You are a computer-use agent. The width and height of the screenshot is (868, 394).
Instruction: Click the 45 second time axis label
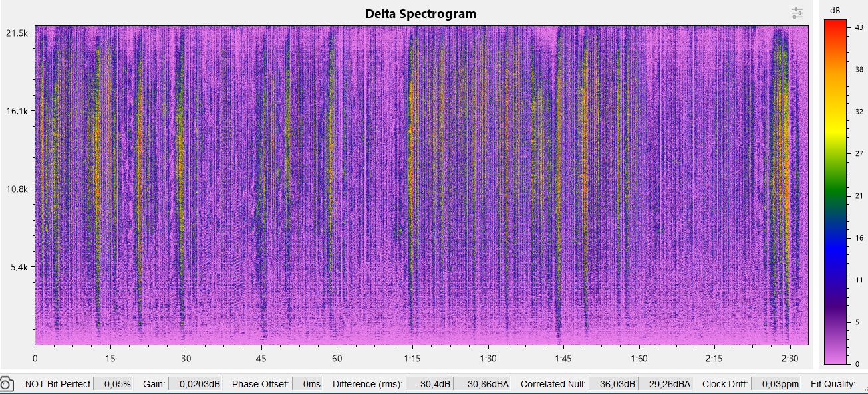coord(261,358)
